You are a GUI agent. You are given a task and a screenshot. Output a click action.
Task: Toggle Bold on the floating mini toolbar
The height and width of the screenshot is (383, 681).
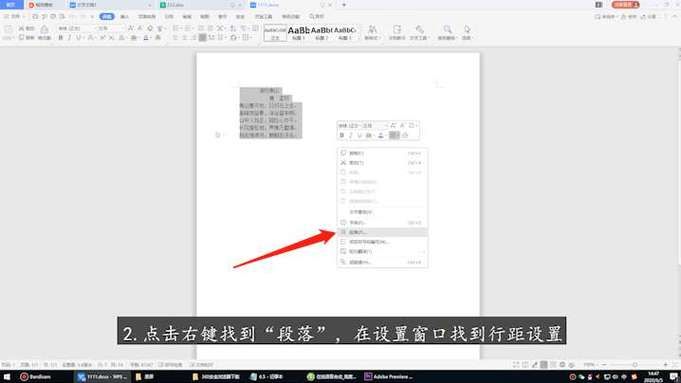342,135
